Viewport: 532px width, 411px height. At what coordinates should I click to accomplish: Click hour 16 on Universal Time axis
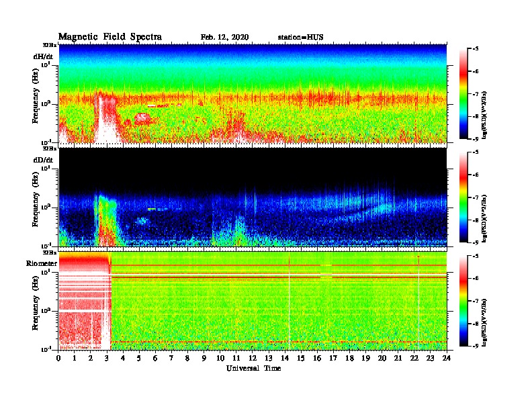pyautogui.click(x=317, y=359)
